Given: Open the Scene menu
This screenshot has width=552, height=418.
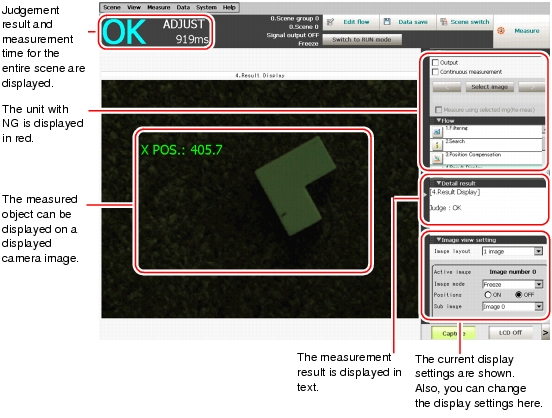Looking at the screenshot, I should [x=112, y=7].
